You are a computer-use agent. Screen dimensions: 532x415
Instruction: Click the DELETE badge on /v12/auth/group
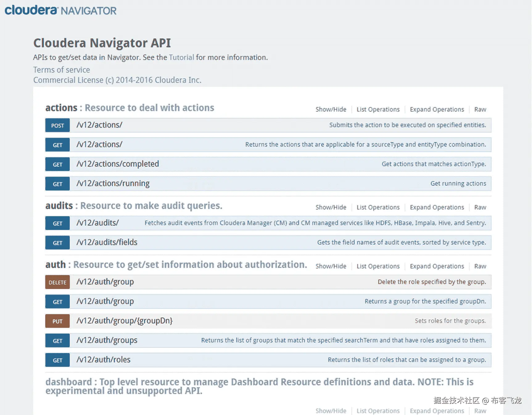[57, 282]
